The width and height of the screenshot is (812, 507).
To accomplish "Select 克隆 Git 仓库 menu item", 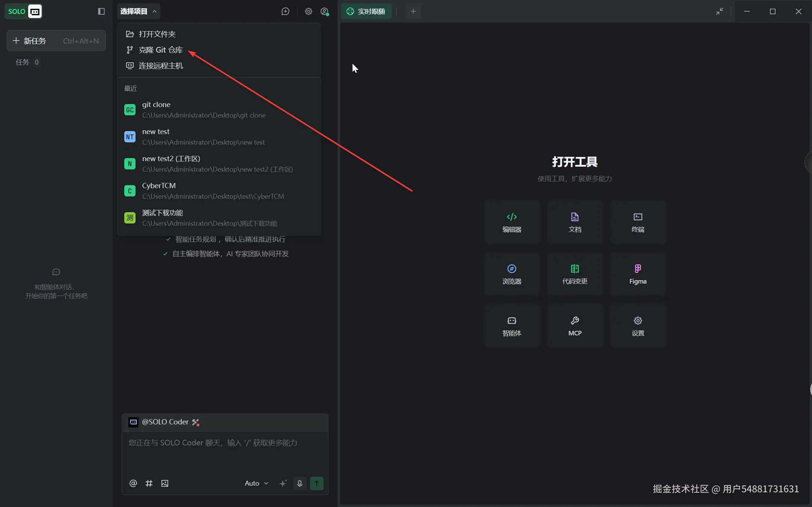I will pyautogui.click(x=161, y=50).
